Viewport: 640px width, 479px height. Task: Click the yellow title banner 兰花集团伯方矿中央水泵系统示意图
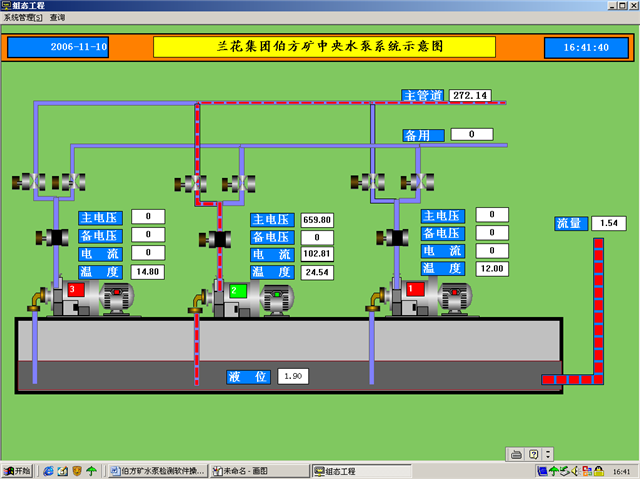324,47
